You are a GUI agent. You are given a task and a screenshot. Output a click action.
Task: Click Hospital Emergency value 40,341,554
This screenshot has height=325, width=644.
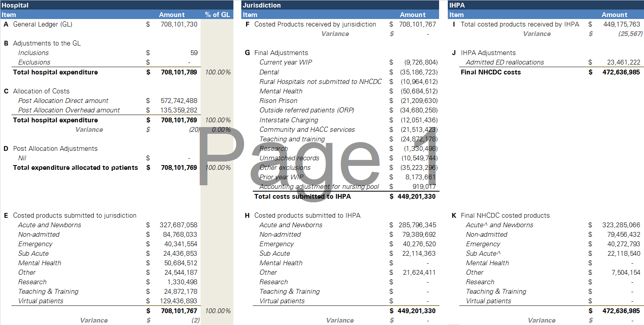(181, 244)
